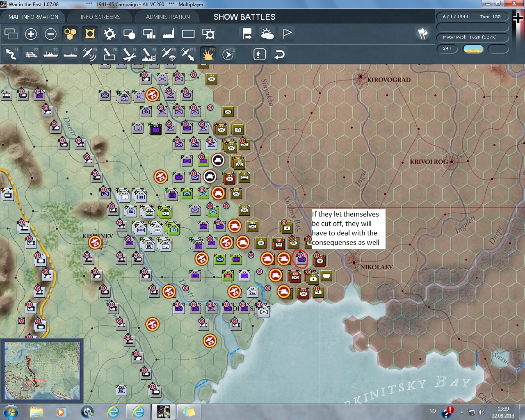525x420 pixels.
Task: Click the volume speaker tray icon
Action: (482, 412)
